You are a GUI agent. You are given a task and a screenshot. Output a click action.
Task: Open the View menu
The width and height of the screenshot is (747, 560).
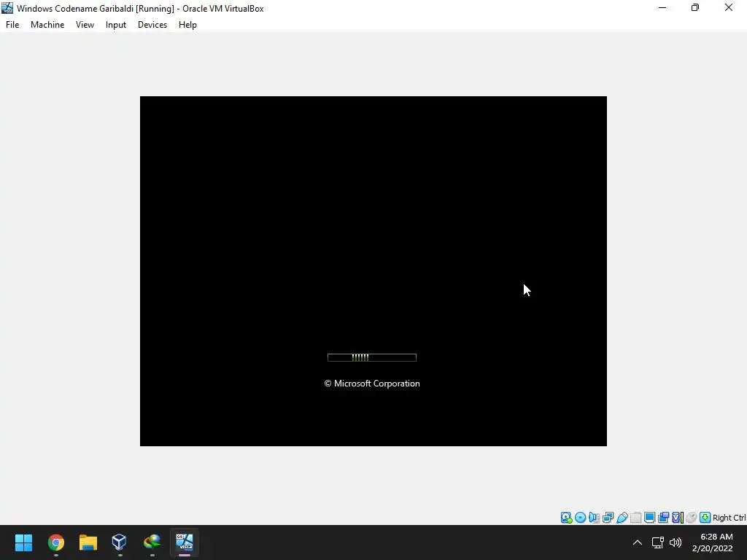point(85,25)
